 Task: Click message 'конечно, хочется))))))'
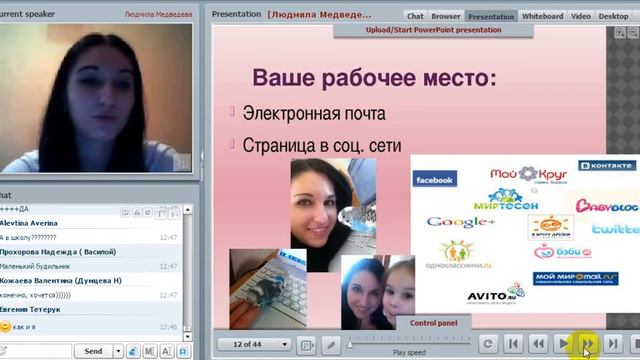coord(35,295)
